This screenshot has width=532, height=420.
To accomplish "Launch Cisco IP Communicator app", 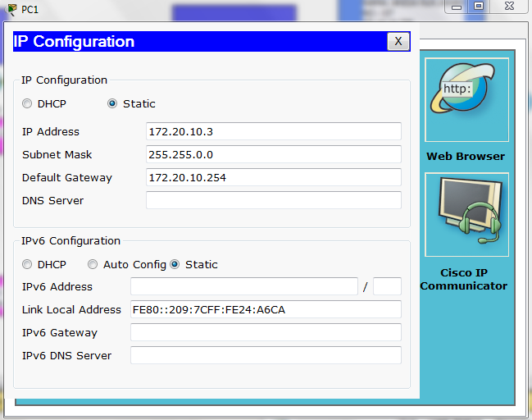I will pyautogui.click(x=466, y=215).
